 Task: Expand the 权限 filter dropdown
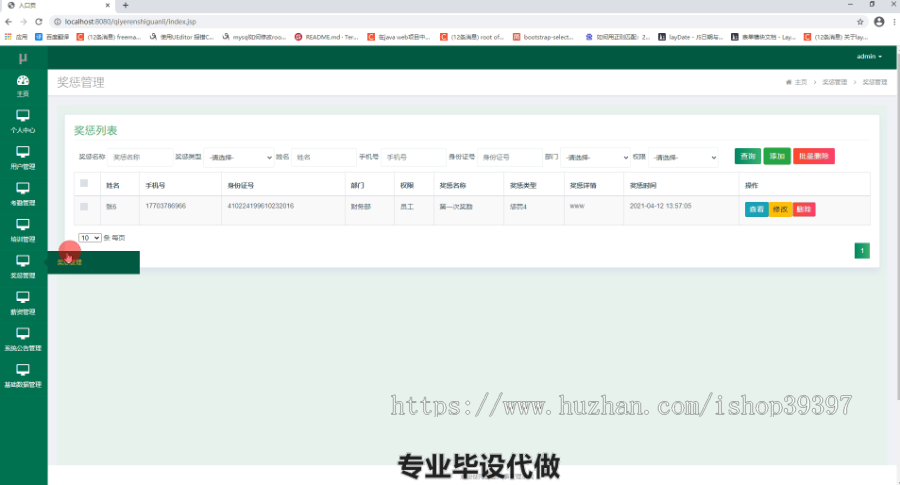coord(683,157)
